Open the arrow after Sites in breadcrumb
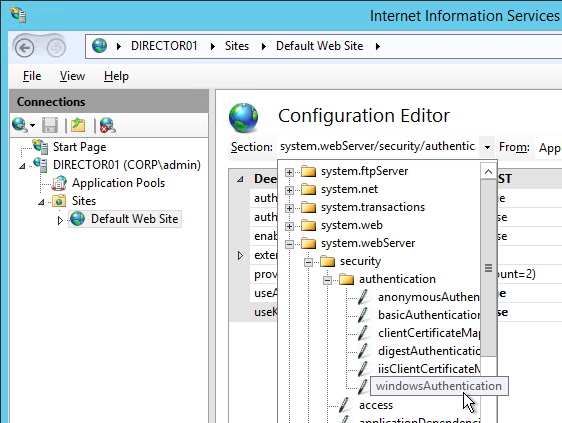The image size is (562, 423). pos(264,46)
